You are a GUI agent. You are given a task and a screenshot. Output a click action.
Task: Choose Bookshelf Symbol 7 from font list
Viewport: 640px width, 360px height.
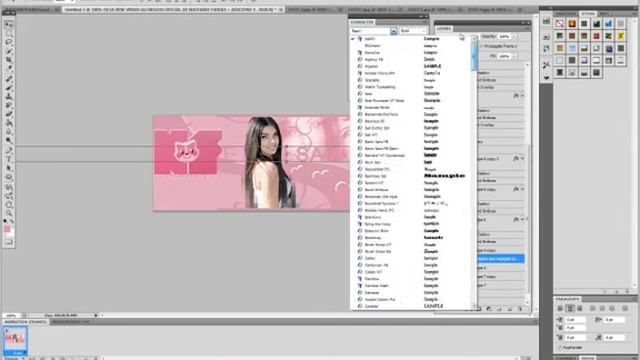pos(411,203)
